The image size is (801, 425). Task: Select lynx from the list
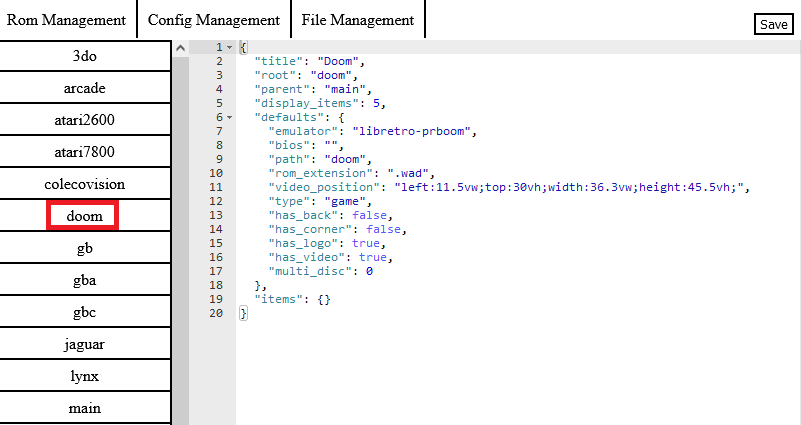(x=85, y=376)
